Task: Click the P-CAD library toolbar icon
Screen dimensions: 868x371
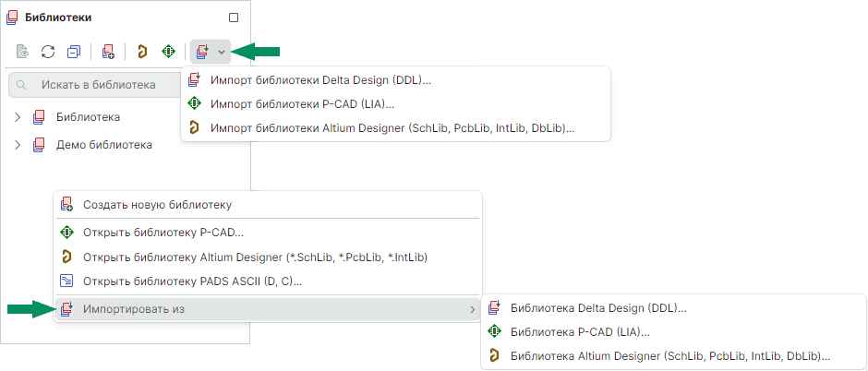Action: (x=168, y=52)
